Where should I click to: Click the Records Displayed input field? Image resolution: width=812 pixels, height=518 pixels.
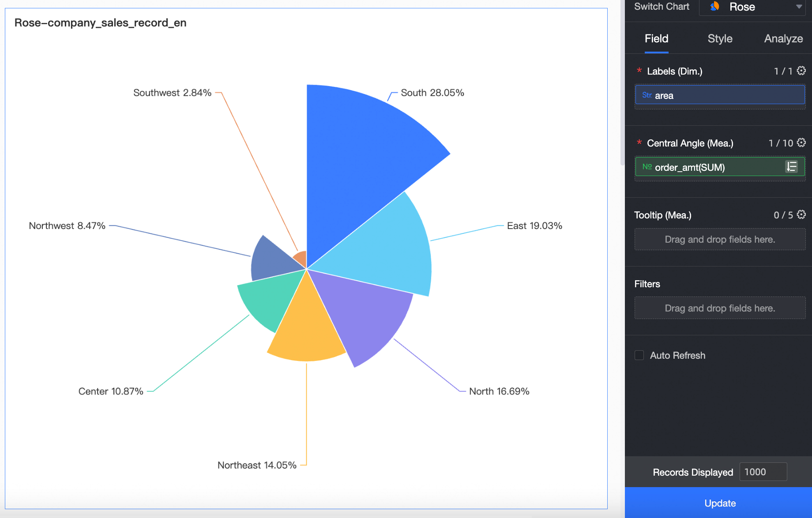[x=763, y=472]
